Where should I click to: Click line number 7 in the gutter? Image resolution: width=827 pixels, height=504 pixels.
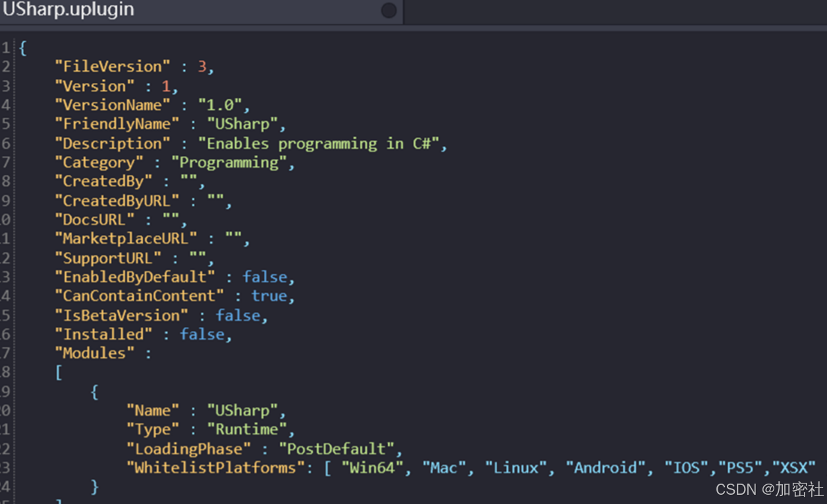6,163
